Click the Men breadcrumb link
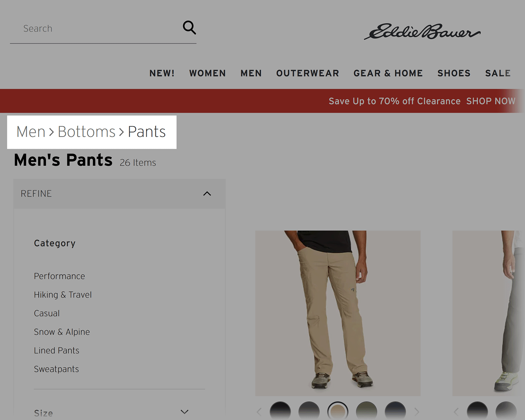The width and height of the screenshot is (525, 420). pyautogui.click(x=31, y=132)
